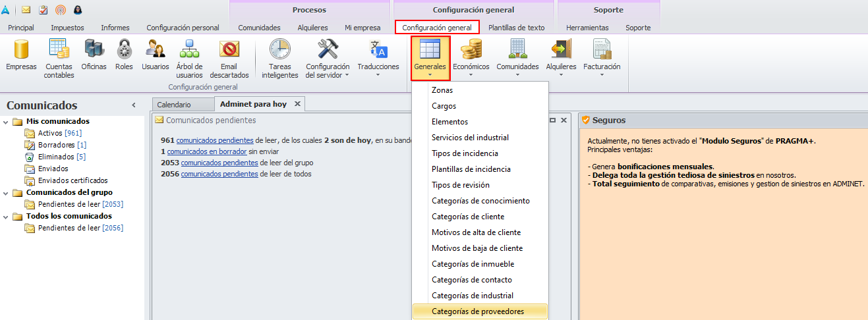Choose Categorías de proveedores menu entry
Viewport: 868px width, 320px height.
click(x=480, y=311)
